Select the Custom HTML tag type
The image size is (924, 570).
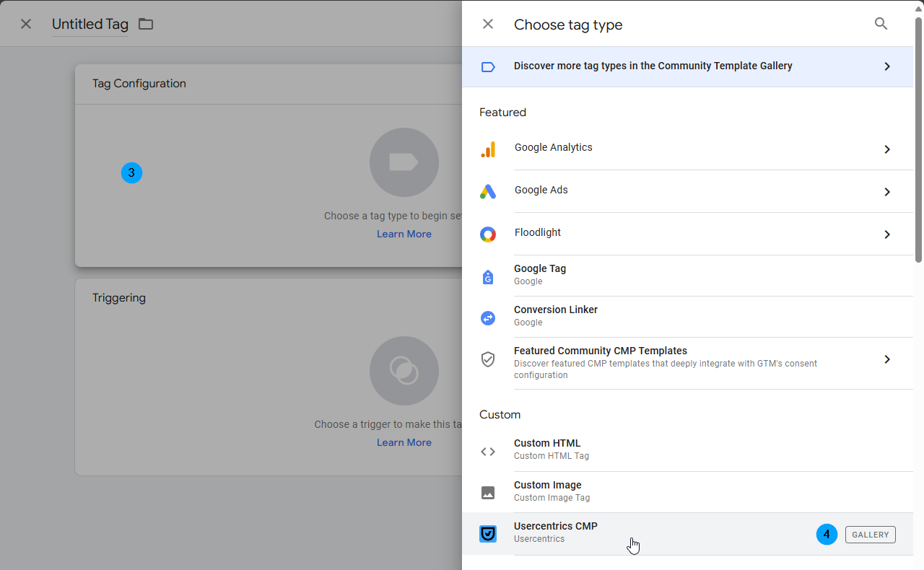point(687,451)
